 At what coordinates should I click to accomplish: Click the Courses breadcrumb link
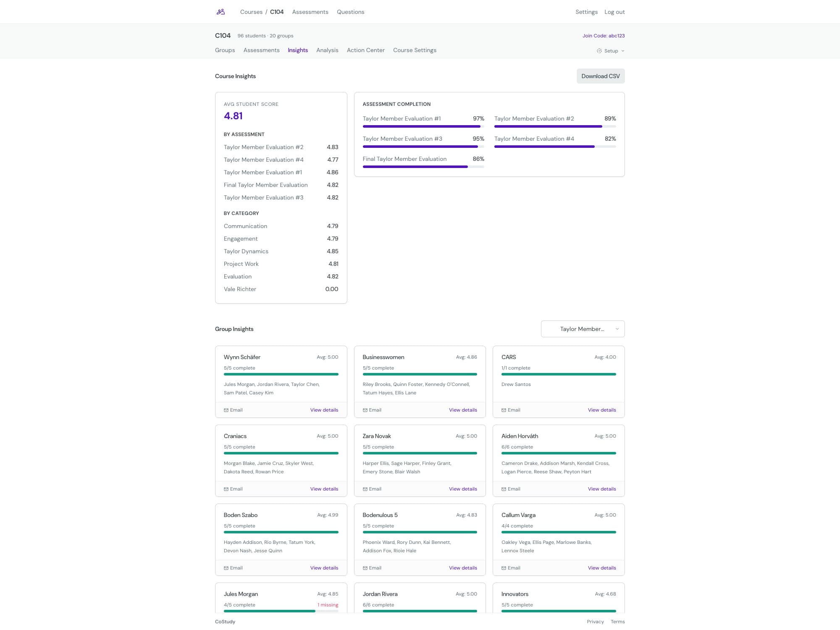pos(251,12)
